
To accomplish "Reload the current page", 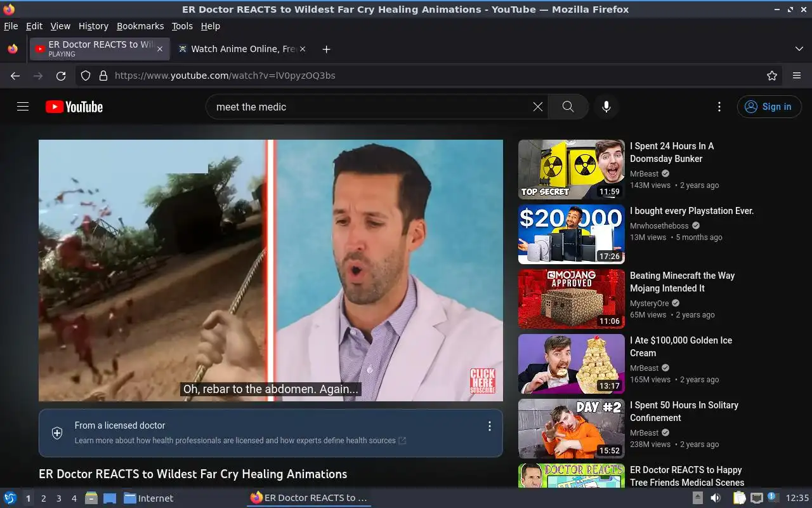I will click(61, 76).
